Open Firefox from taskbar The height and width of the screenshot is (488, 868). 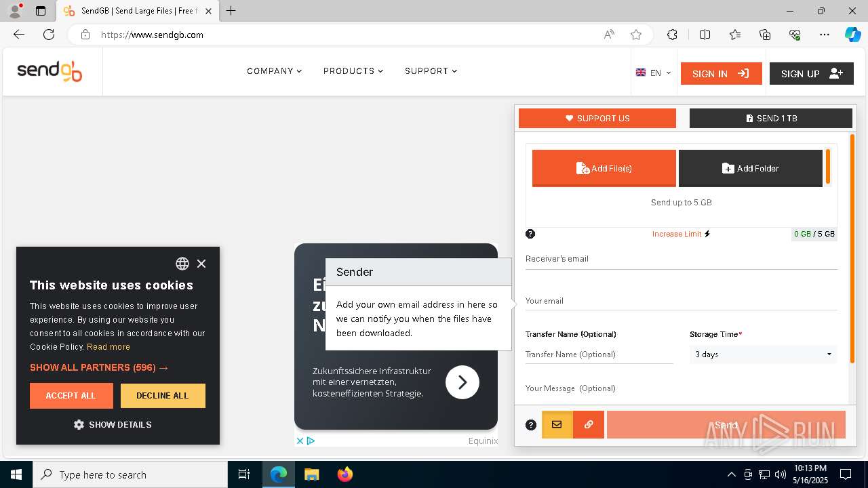tap(344, 474)
